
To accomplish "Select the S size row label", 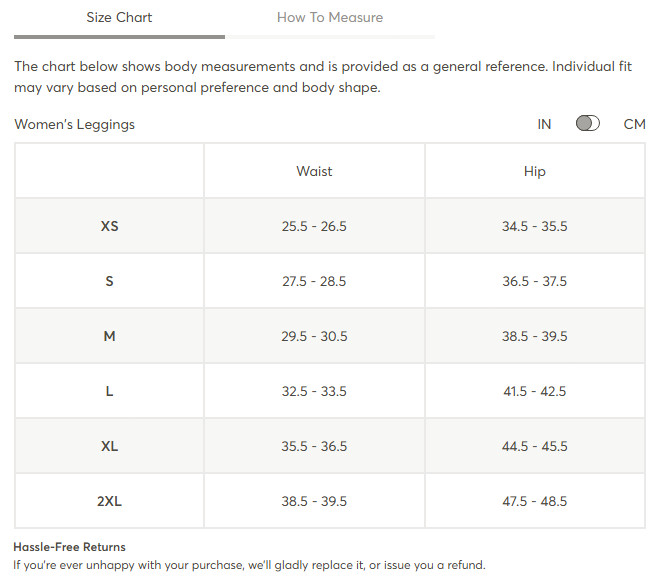I will point(109,281).
